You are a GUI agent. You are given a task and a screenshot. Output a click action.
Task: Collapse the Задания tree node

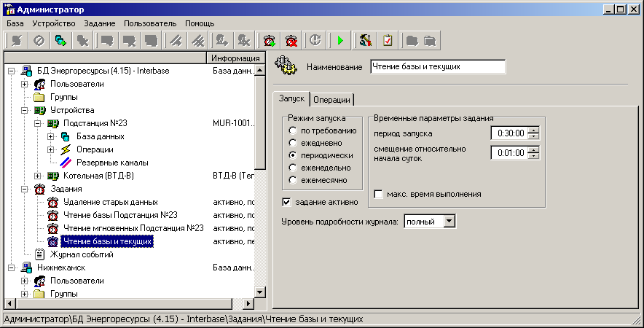25,190
